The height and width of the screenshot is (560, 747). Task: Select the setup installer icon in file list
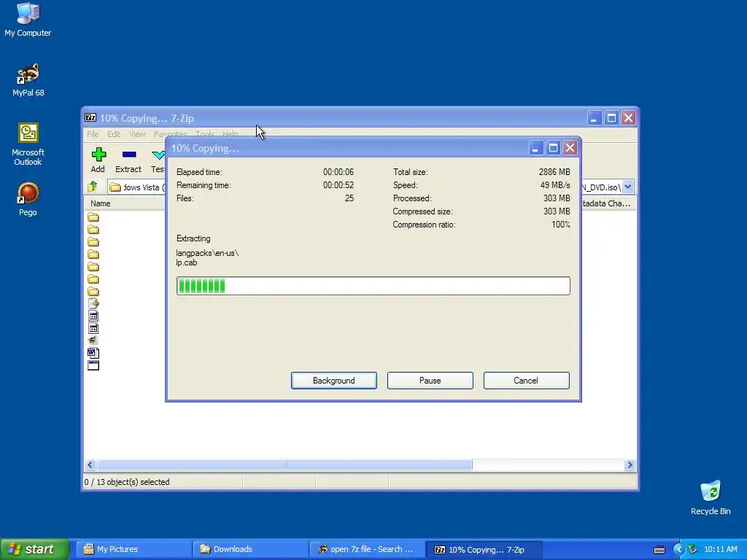pyautogui.click(x=93, y=303)
